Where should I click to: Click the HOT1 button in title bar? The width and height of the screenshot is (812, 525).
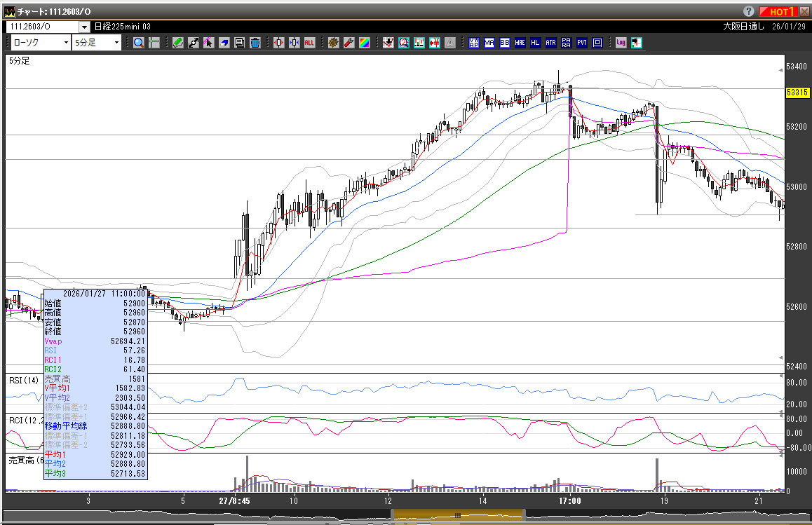tap(780, 11)
